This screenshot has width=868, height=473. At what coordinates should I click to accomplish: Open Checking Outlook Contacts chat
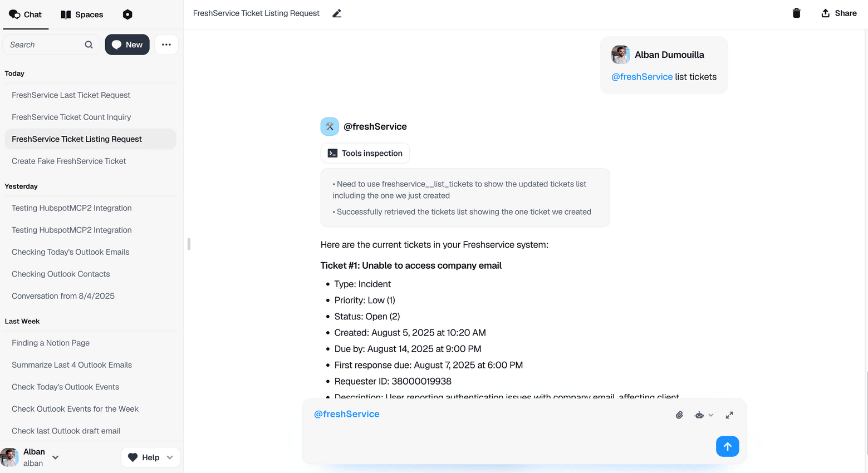[90, 274]
